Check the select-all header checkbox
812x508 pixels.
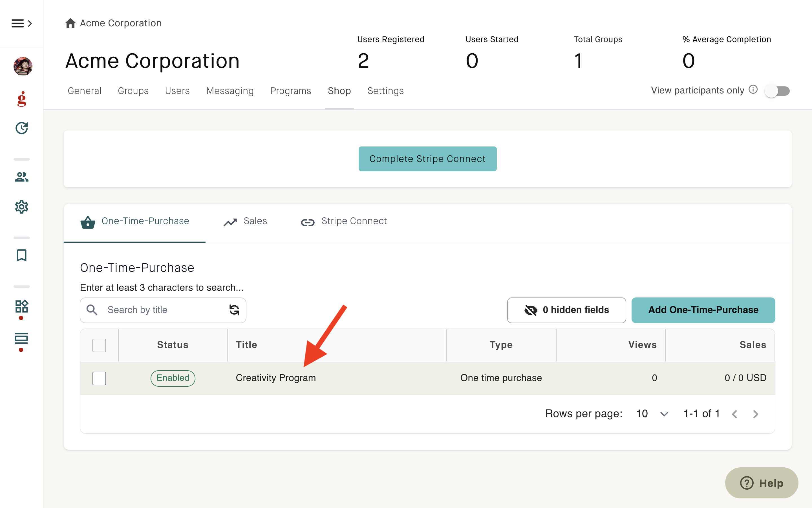pyautogui.click(x=99, y=345)
